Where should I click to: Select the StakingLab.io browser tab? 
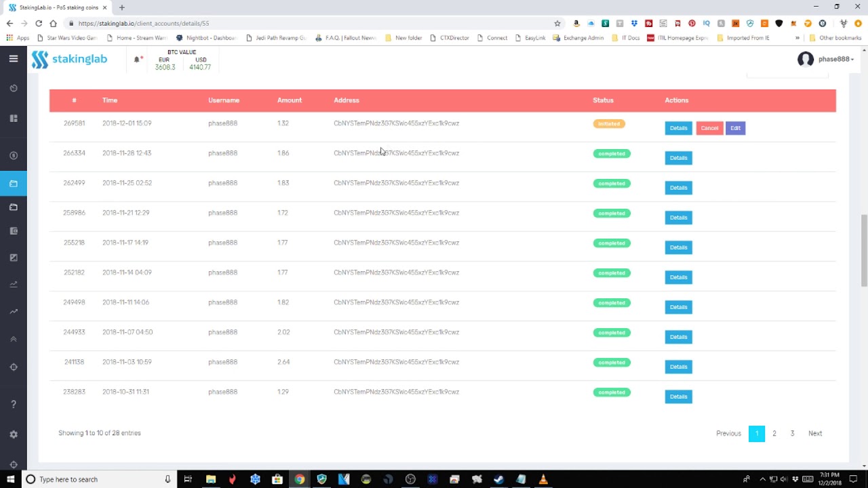point(58,7)
